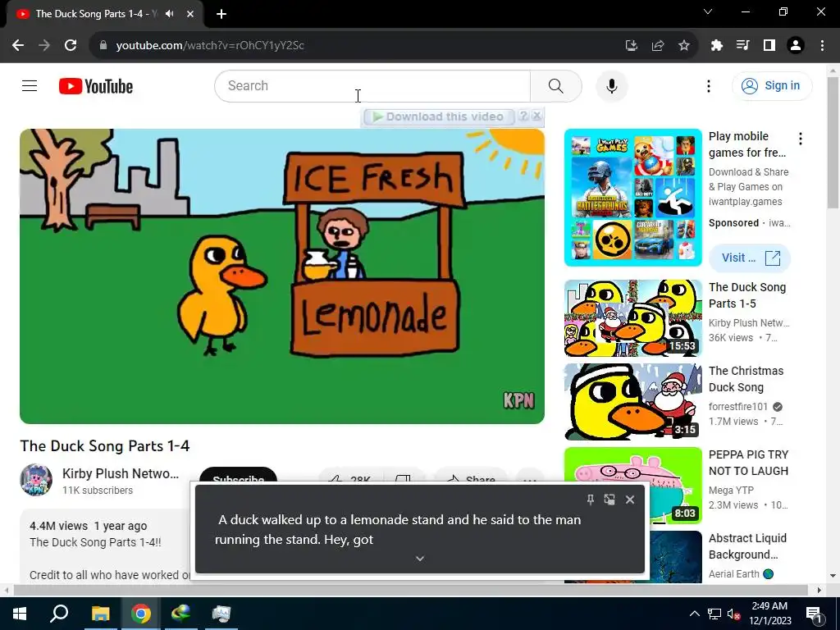Image resolution: width=840 pixels, height=630 pixels.
Task: Open ad options three-dot menu
Action: (801, 139)
